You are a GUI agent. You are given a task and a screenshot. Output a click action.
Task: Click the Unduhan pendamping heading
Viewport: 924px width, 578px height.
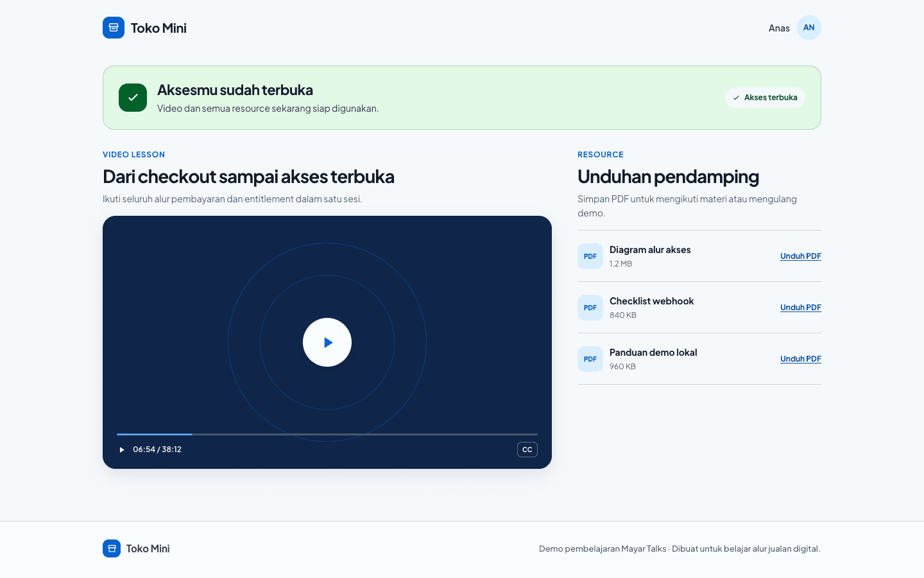tap(668, 177)
